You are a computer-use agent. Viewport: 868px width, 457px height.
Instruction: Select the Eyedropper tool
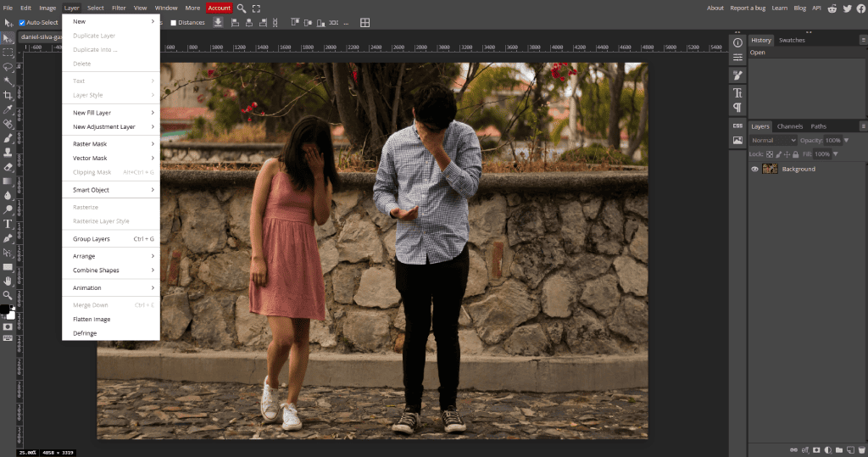tap(8, 109)
